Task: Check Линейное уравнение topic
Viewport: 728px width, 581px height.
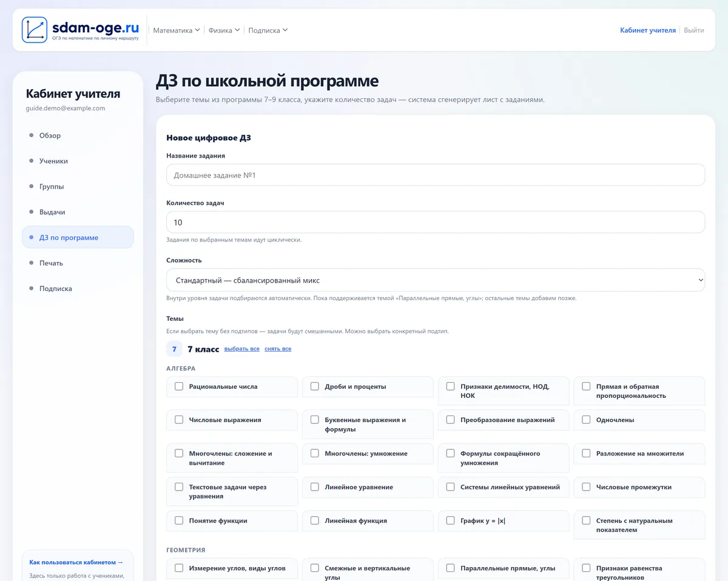Action: click(315, 487)
